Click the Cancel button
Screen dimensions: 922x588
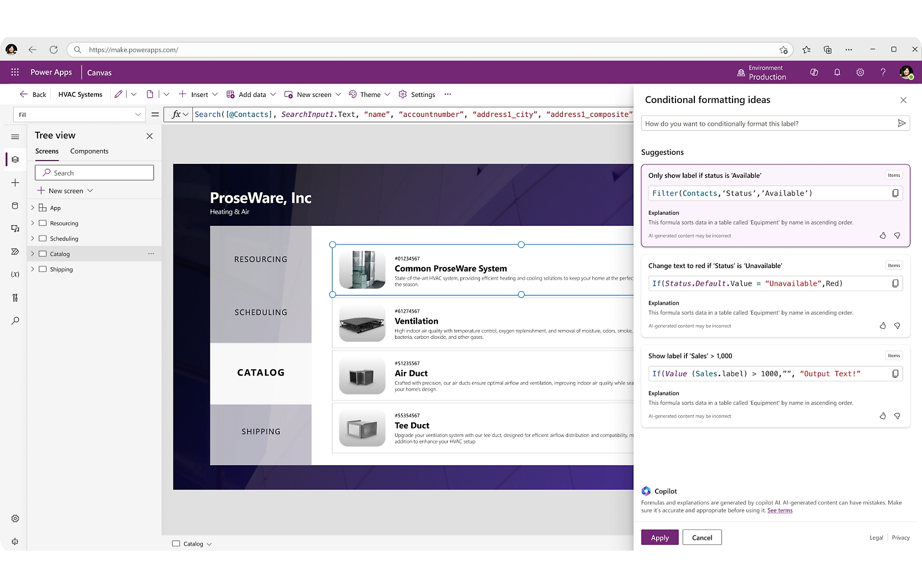coord(702,538)
